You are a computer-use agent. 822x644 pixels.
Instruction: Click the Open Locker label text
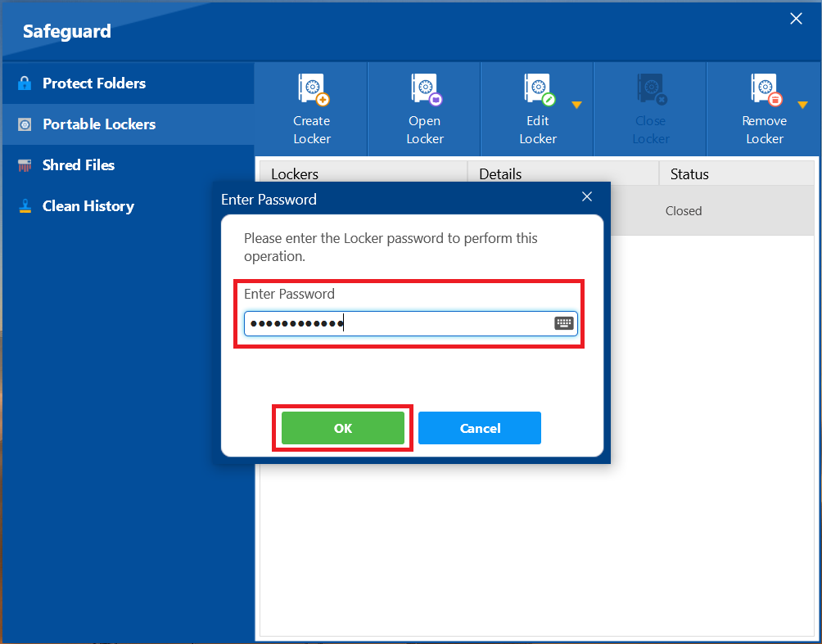(425, 130)
